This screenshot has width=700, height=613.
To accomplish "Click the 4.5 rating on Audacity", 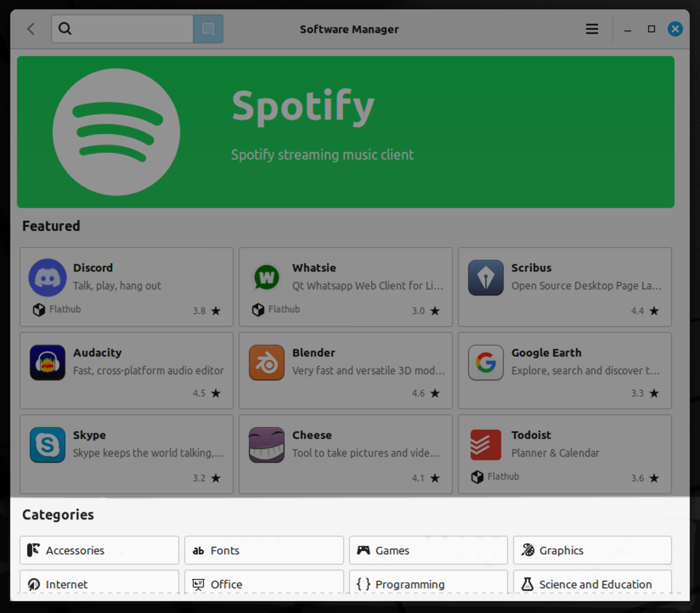I will point(199,393).
